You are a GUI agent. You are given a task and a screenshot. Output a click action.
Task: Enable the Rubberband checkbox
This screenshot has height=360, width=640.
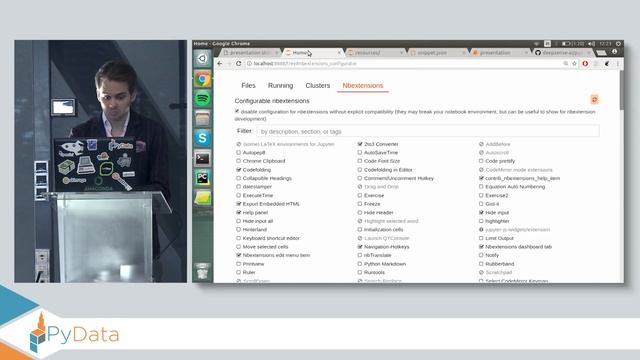(481, 264)
